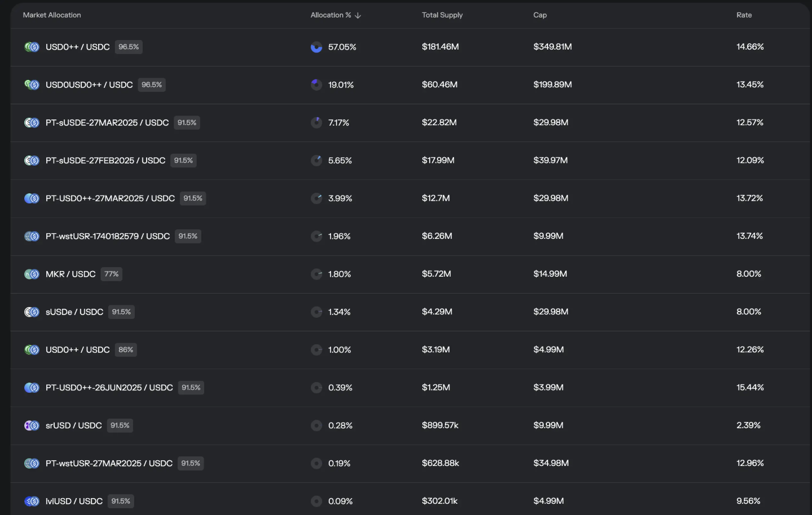Open the USD0USD0++ / USDC market

[89, 85]
